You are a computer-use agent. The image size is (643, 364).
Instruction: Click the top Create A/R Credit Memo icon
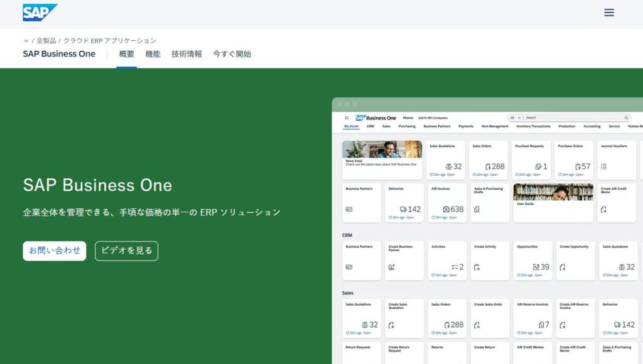pos(603,210)
